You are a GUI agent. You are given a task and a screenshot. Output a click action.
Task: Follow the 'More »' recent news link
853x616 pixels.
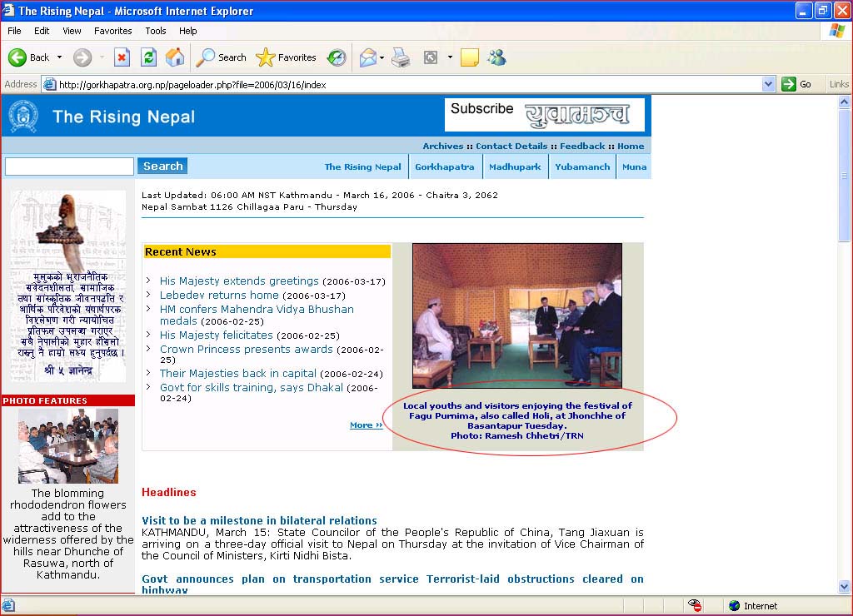[366, 425]
